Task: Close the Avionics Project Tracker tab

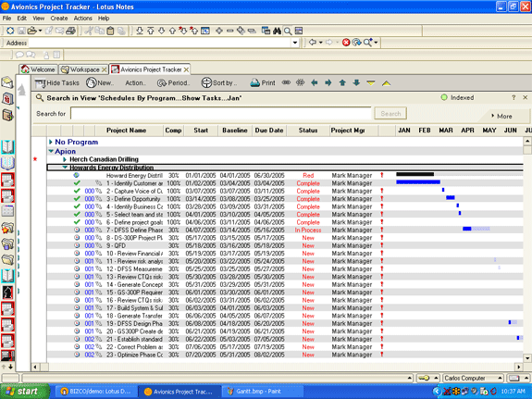Action: coord(186,69)
